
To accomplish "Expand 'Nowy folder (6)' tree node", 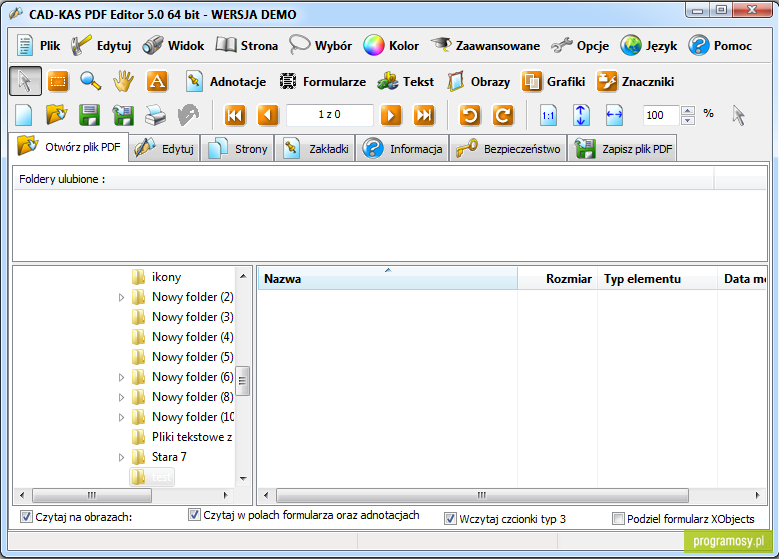I will coord(121,378).
